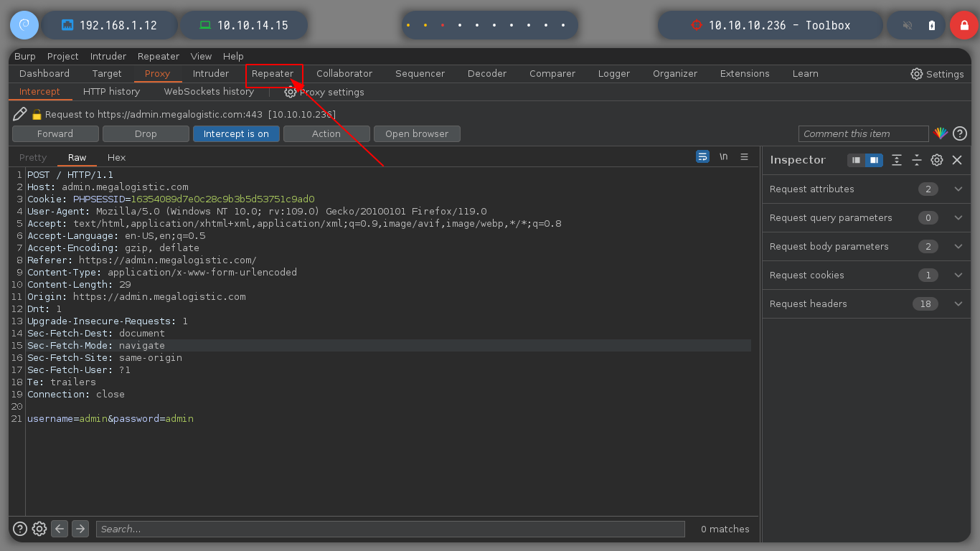Close the Inspector panel
This screenshot has width=980, height=551.
(x=957, y=160)
